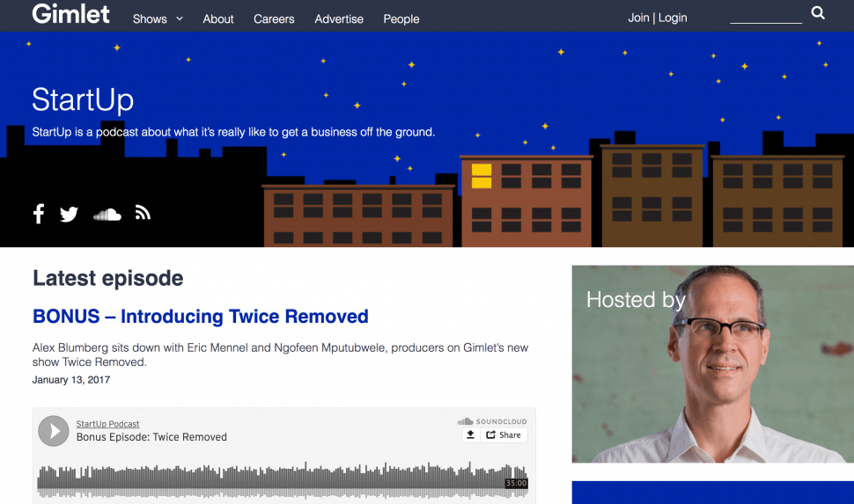Viewport: 854px width, 504px height.
Task: Click the StartUp show title
Action: 83,99
